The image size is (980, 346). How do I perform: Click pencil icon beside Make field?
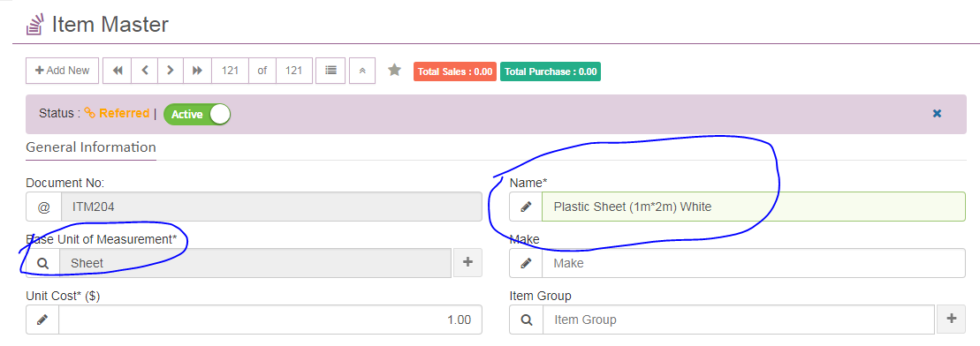(526, 263)
